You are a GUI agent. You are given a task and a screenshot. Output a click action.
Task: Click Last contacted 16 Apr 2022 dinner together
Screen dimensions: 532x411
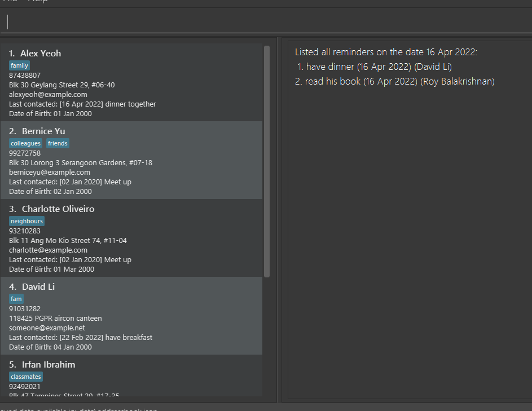82,104
